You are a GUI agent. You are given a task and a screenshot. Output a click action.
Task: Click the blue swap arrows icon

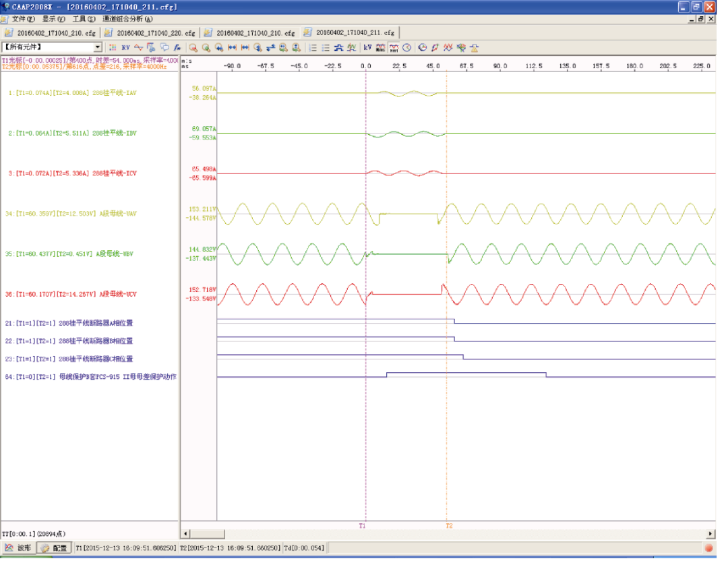[x=271, y=48]
